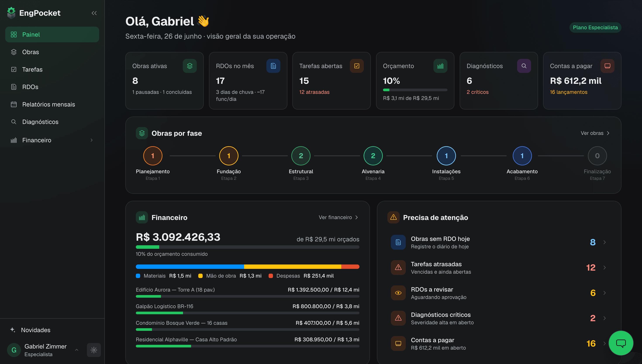This screenshot has width=642, height=364.
Task: Expand the Financeiro sidebar submenu
Action: click(91, 140)
